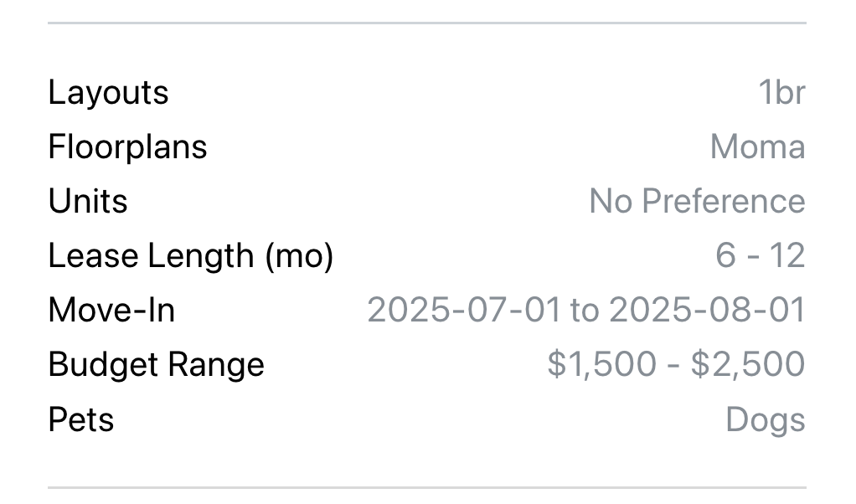Select the Move-In field label
This screenshot has width=856, height=504.
(111, 311)
